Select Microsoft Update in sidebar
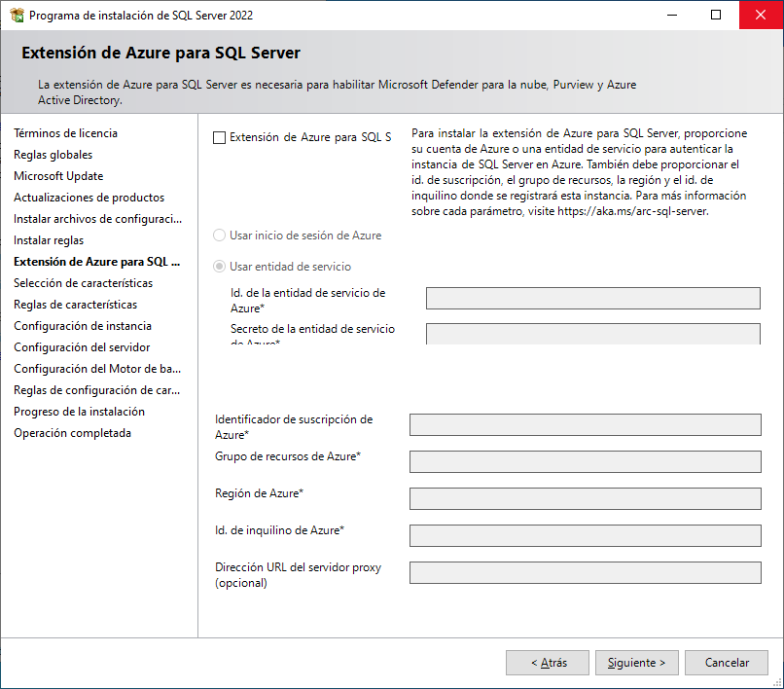This screenshot has width=784, height=689. coord(58,176)
